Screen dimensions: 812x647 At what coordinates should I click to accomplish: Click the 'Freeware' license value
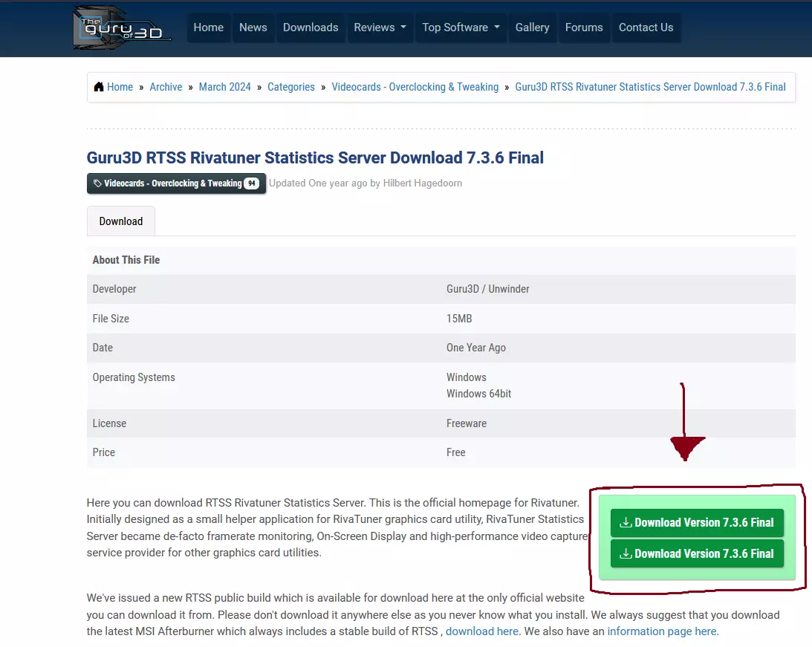(x=467, y=423)
